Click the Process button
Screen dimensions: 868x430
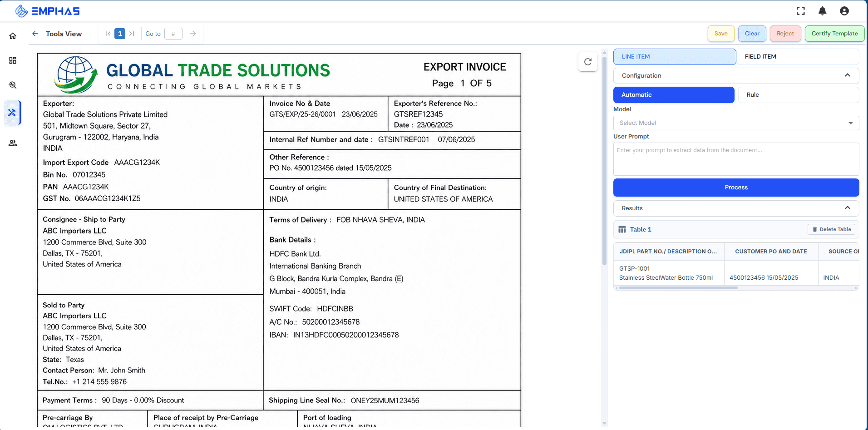(736, 188)
